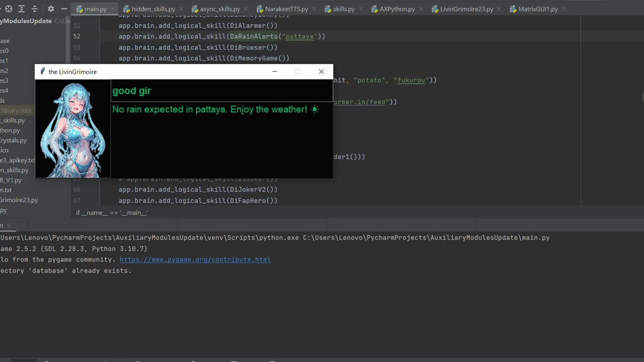
Task: Click the DiJokerV2() code on line 66
Action: coord(198,190)
